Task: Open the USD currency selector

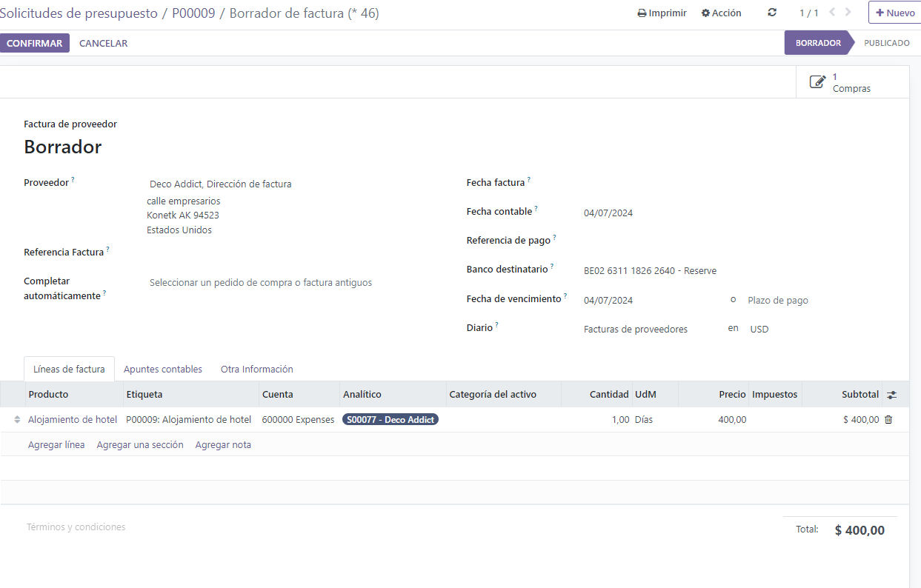Action: pyautogui.click(x=759, y=328)
